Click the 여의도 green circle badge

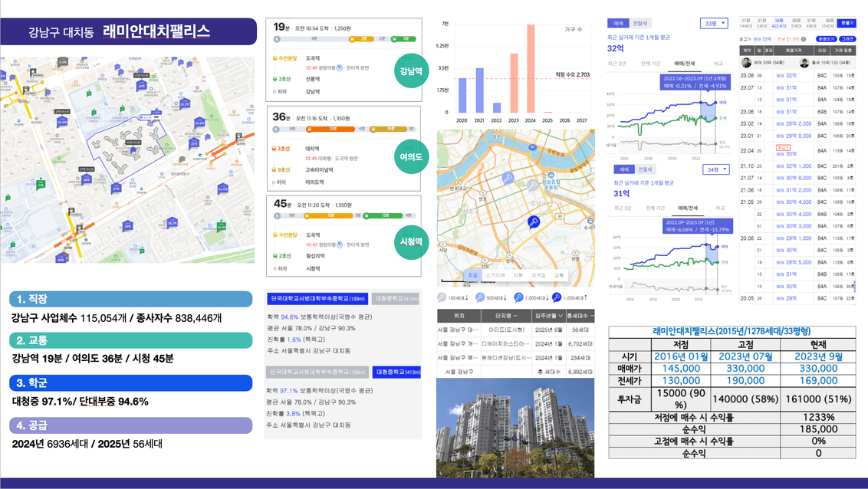pos(411,157)
